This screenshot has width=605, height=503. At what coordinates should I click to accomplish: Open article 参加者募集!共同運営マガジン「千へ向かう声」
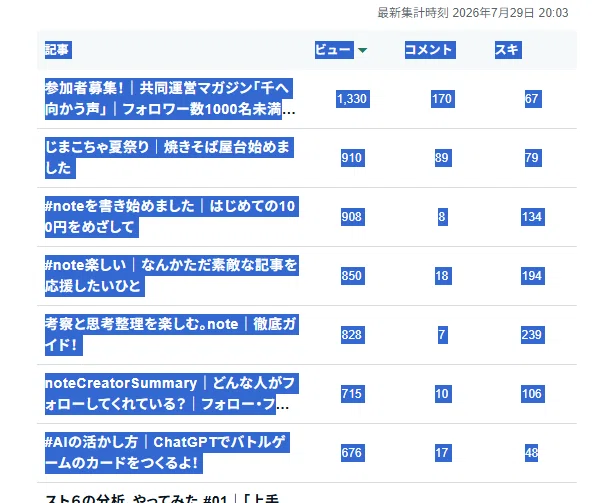pos(170,99)
